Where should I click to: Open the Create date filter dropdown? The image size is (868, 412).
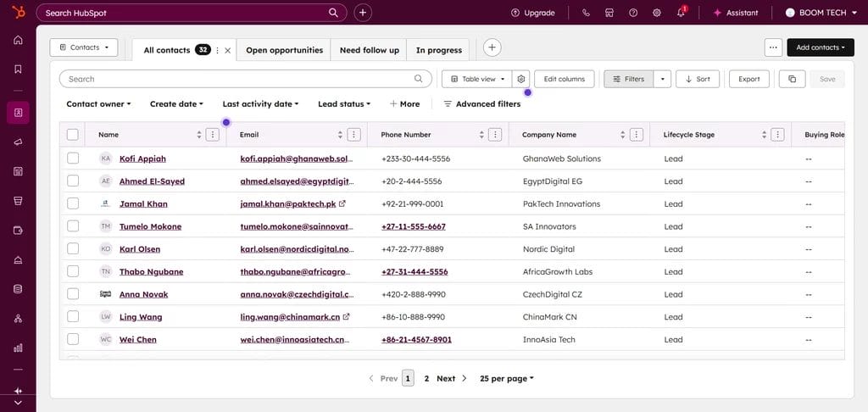pyautogui.click(x=176, y=104)
